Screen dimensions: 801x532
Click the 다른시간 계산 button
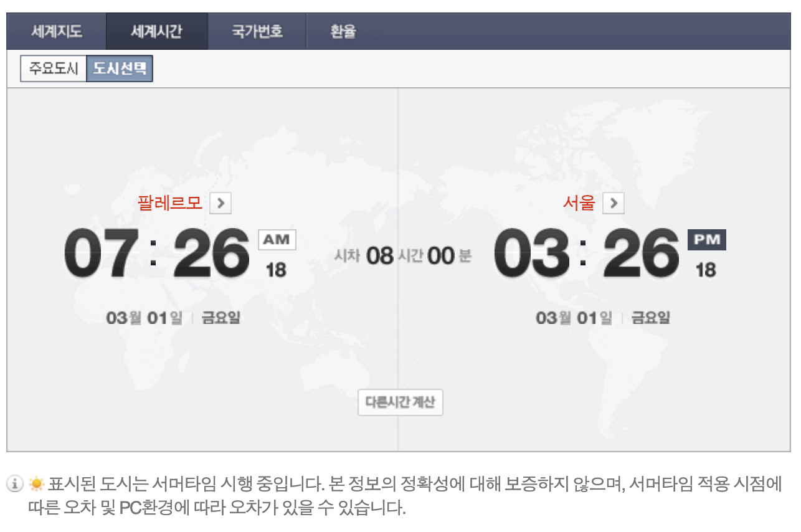400,402
